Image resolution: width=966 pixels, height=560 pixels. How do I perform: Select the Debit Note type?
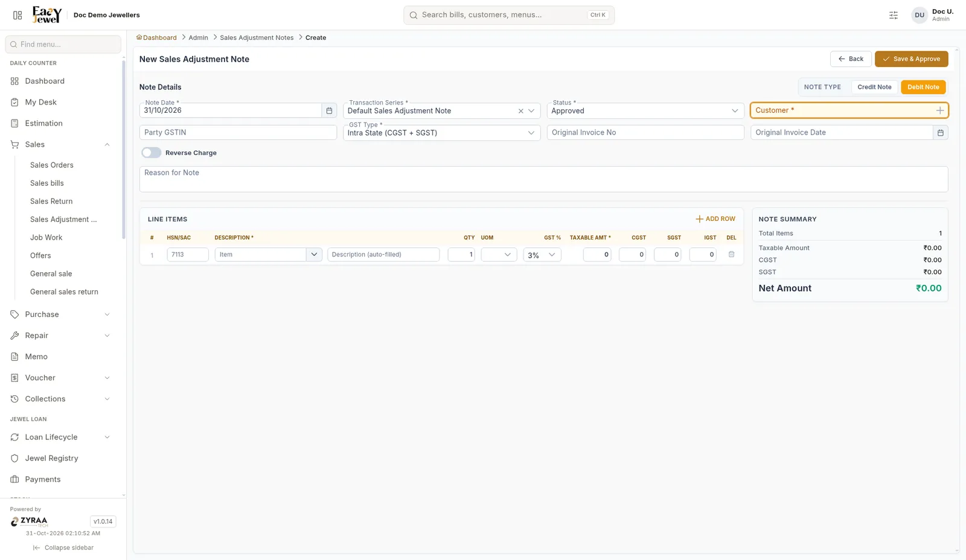click(923, 87)
